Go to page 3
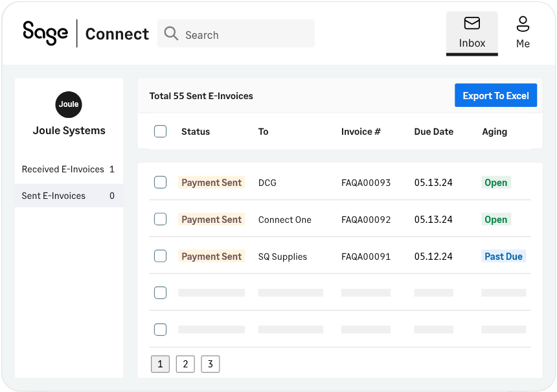 pos(210,364)
